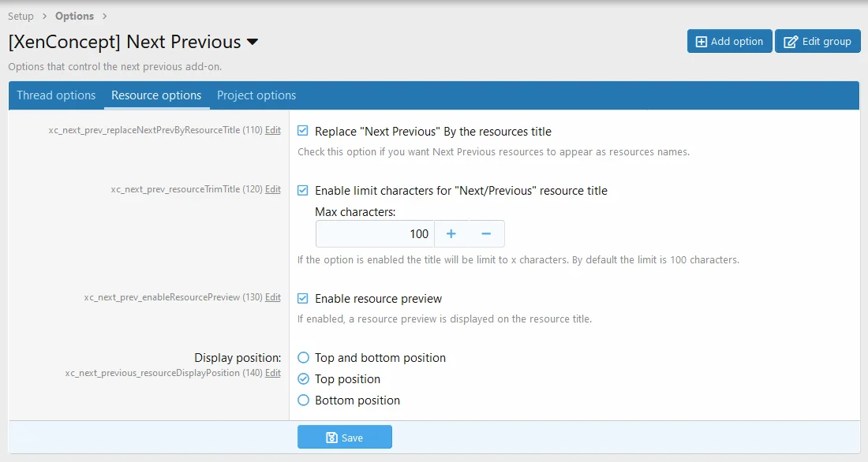868x462 pixels.
Task: Open the Options breadcrumb link
Action: pyautogui.click(x=74, y=16)
